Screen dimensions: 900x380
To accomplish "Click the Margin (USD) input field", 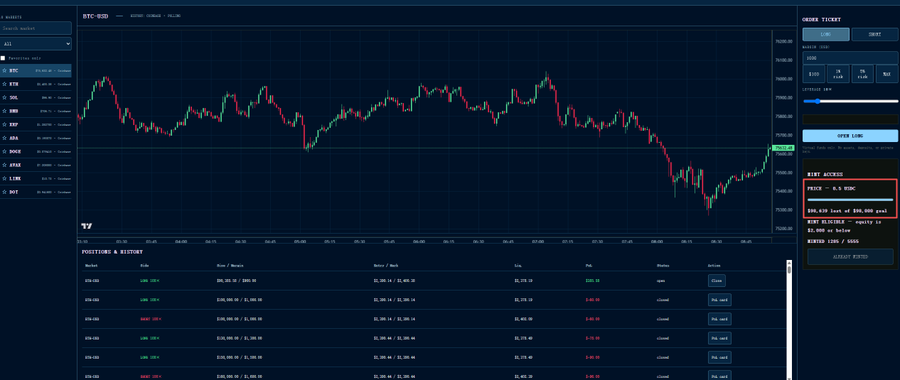I will (x=850, y=58).
